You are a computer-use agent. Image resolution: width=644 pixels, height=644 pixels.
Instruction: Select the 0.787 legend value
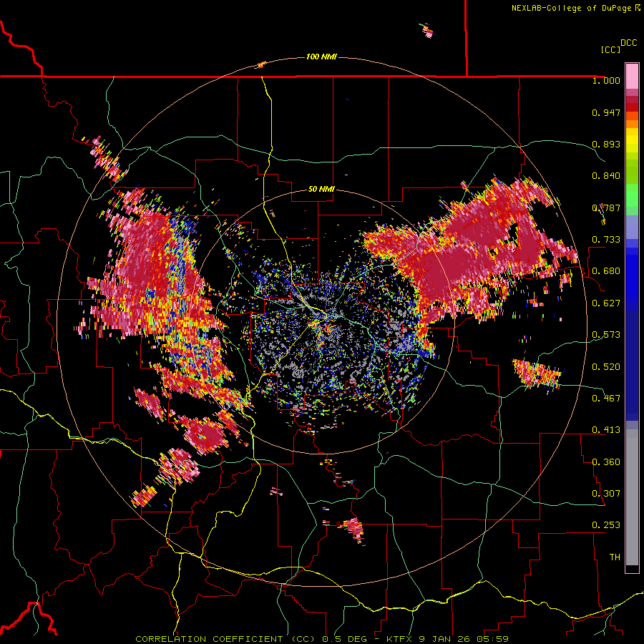click(x=606, y=208)
